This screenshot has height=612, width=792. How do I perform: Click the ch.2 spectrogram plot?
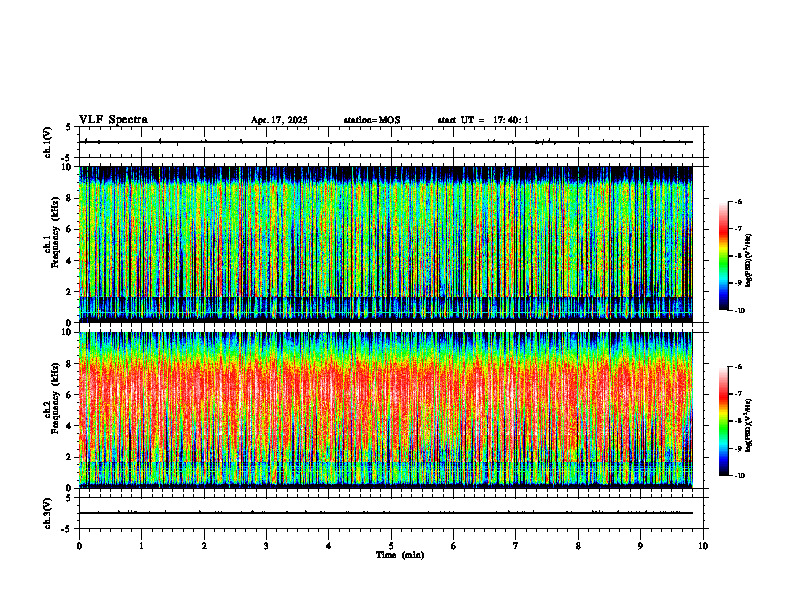(x=386, y=410)
